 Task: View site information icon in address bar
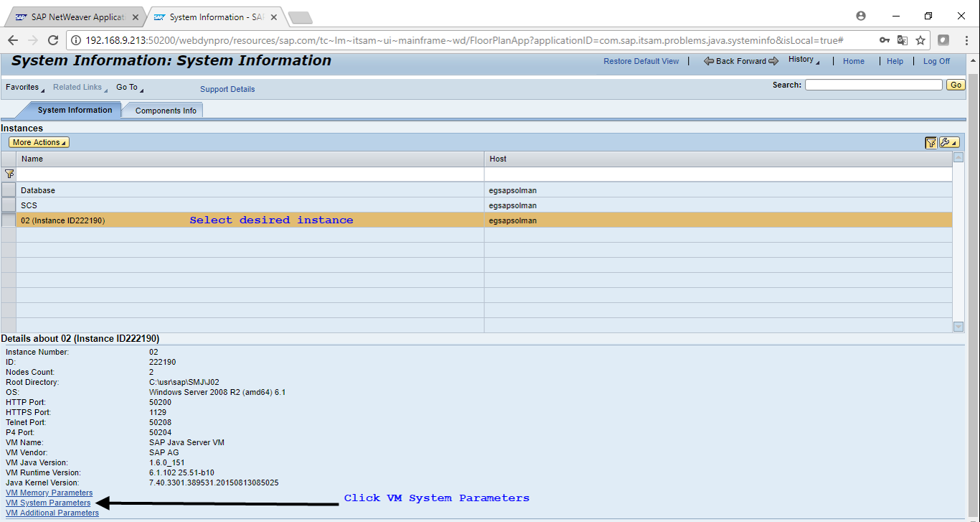(x=77, y=40)
